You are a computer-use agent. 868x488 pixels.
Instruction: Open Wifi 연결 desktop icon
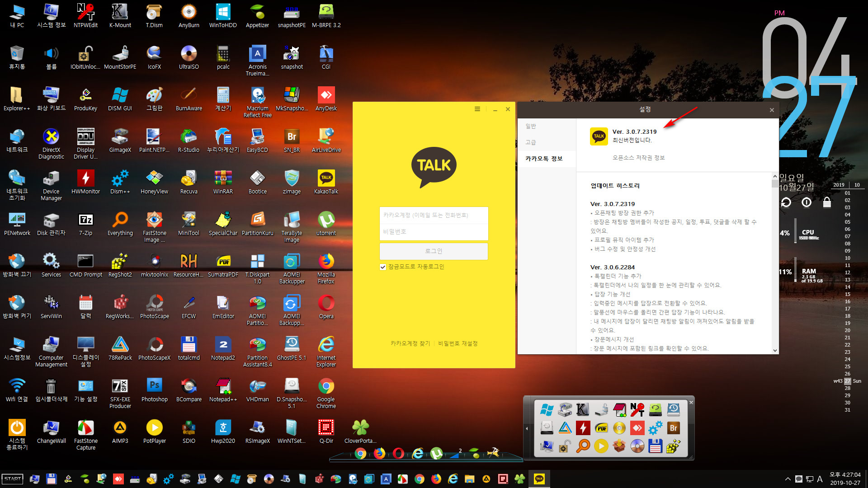coord(17,389)
